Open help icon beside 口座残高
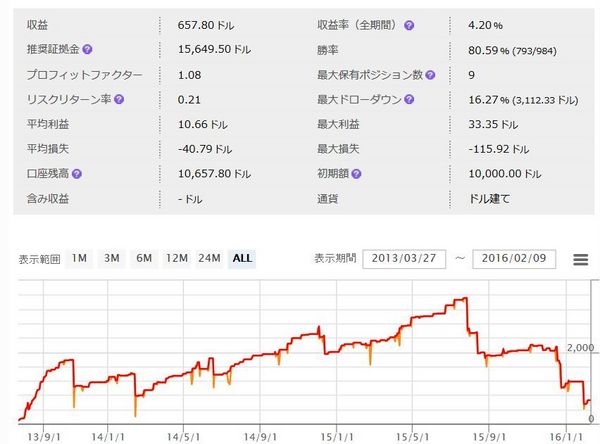 coord(77,174)
